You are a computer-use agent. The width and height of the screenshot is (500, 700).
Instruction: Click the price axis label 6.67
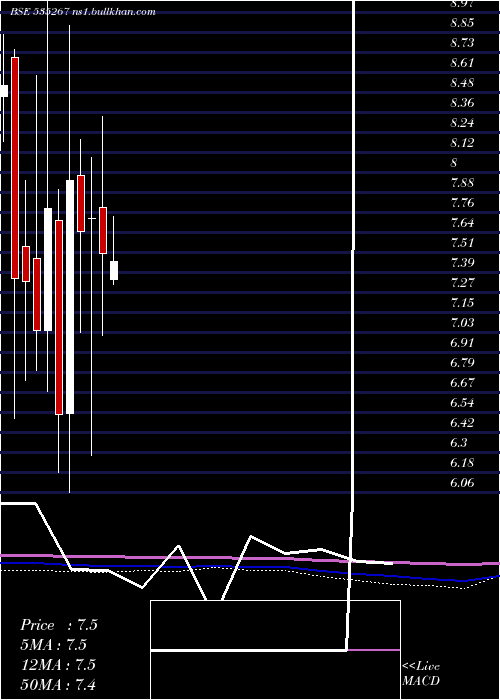point(462,383)
